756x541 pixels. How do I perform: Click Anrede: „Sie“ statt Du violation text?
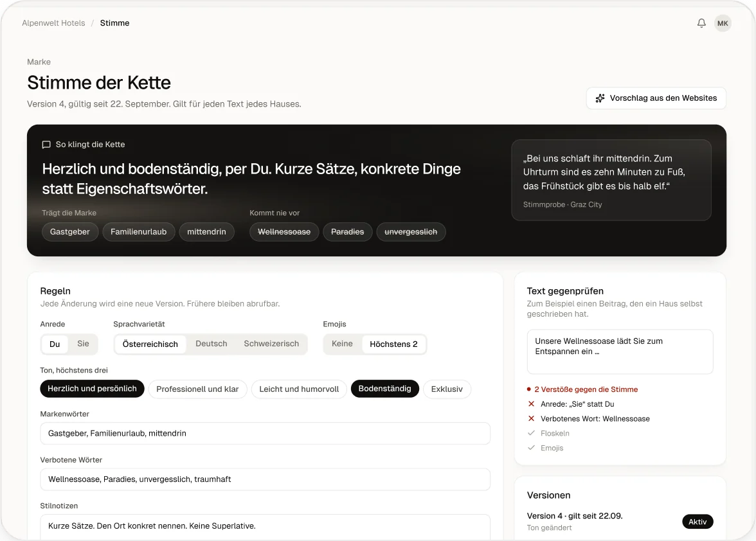point(577,404)
